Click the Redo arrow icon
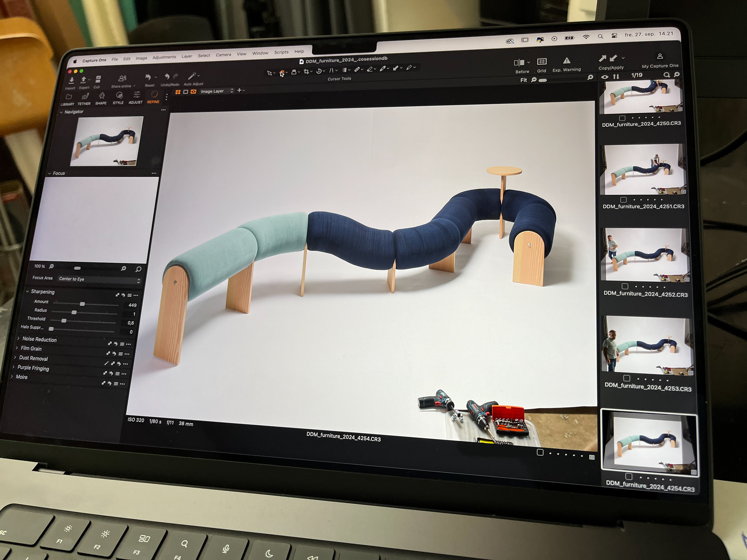 click(175, 76)
